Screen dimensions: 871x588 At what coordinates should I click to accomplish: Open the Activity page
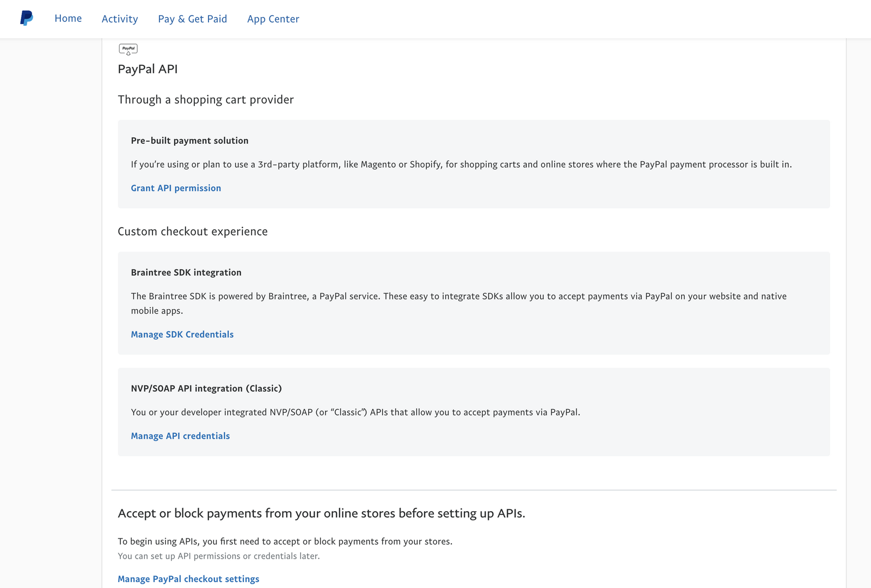[120, 19]
